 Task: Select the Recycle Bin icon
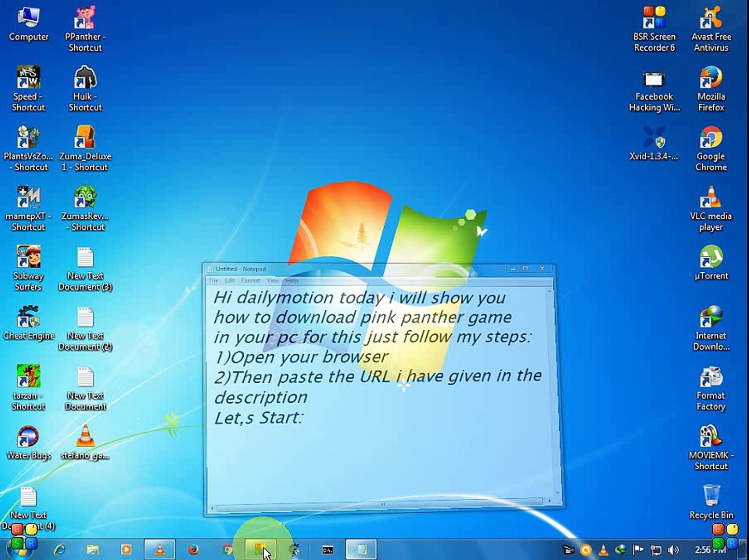[711, 502]
